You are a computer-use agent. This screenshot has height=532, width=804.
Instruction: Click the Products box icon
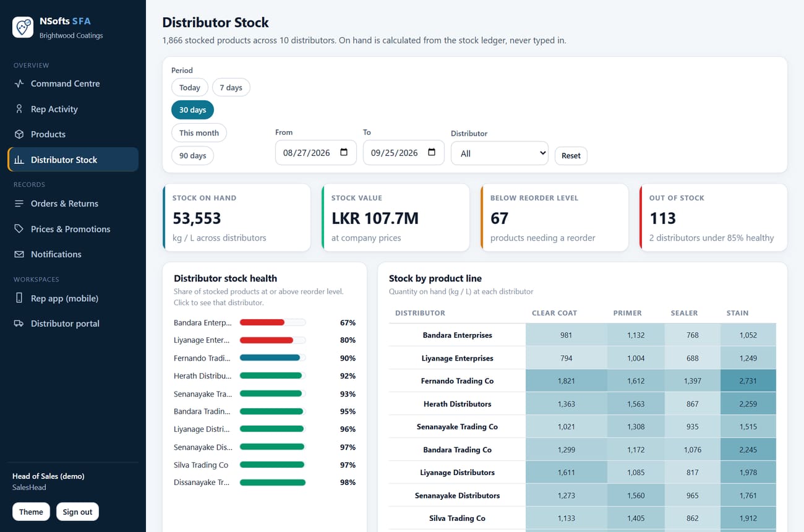[19, 134]
